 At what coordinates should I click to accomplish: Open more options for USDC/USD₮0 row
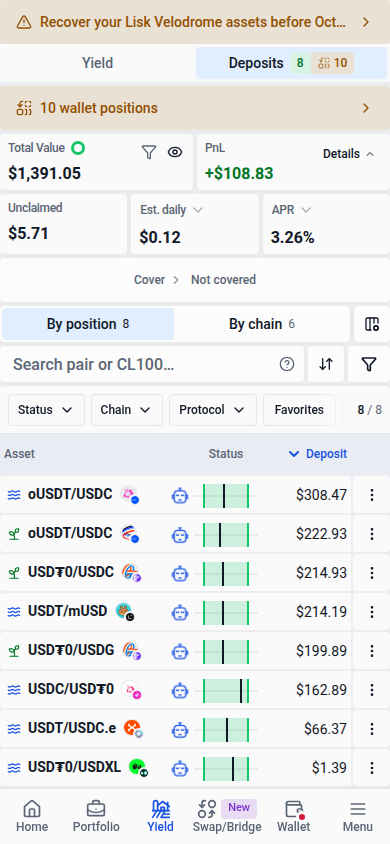[371, 690]
